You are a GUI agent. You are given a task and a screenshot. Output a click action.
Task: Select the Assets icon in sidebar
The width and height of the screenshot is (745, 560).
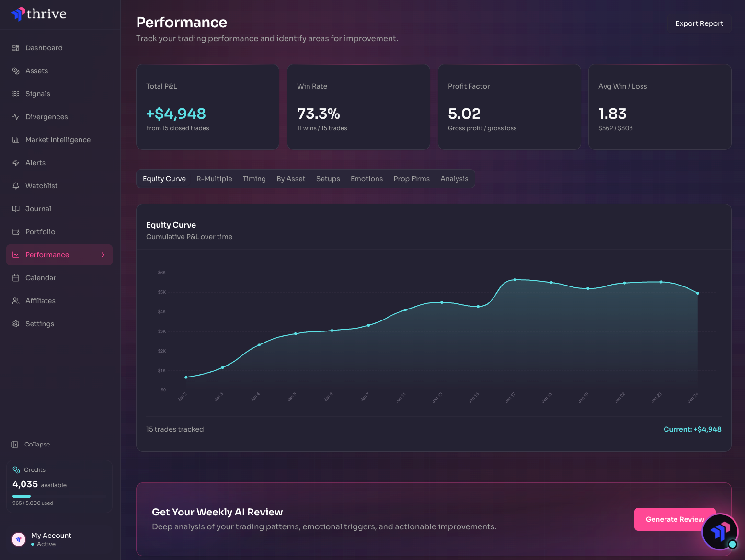pos(16,70)
